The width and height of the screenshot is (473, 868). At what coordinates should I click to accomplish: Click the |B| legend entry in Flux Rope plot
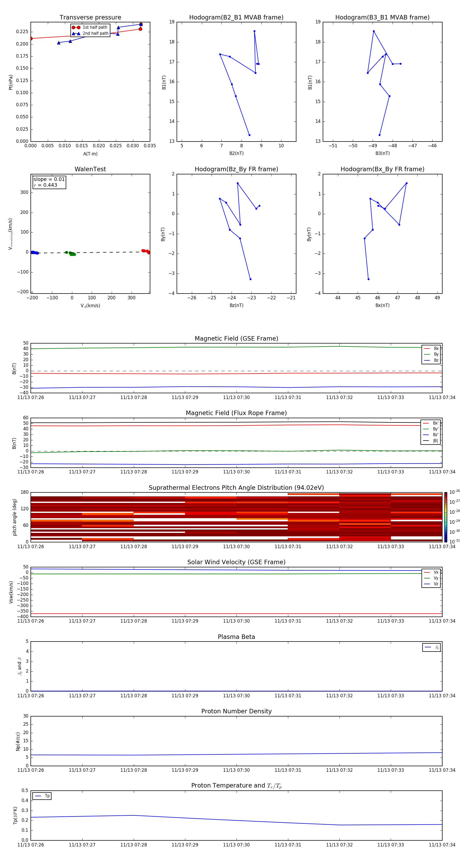point(431,441)
